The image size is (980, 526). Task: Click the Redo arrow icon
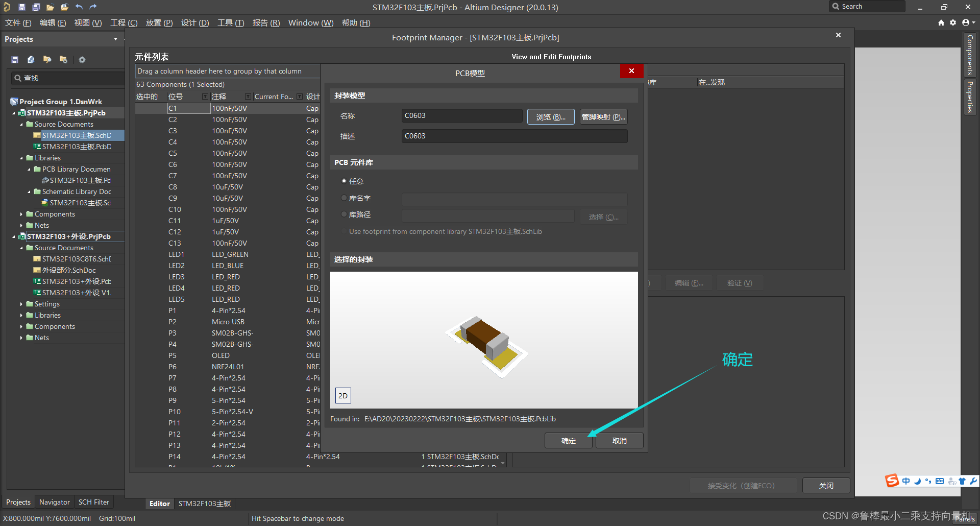(x=93, y=7)
